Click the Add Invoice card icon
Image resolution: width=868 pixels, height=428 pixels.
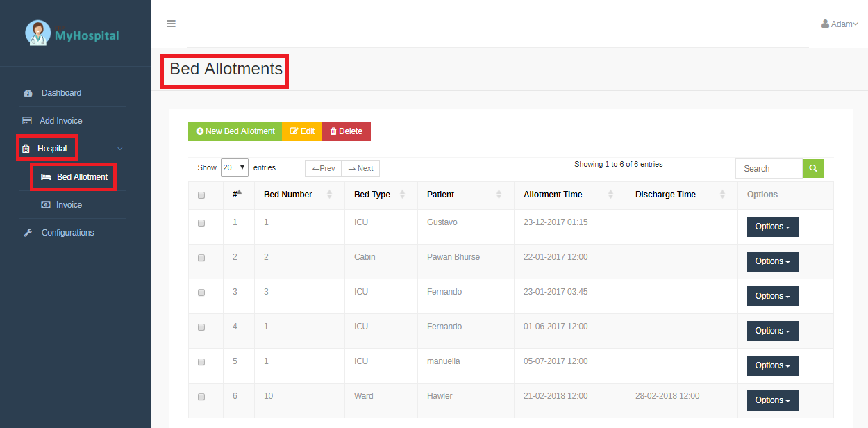pyautogui.click(x=27, y=121)
